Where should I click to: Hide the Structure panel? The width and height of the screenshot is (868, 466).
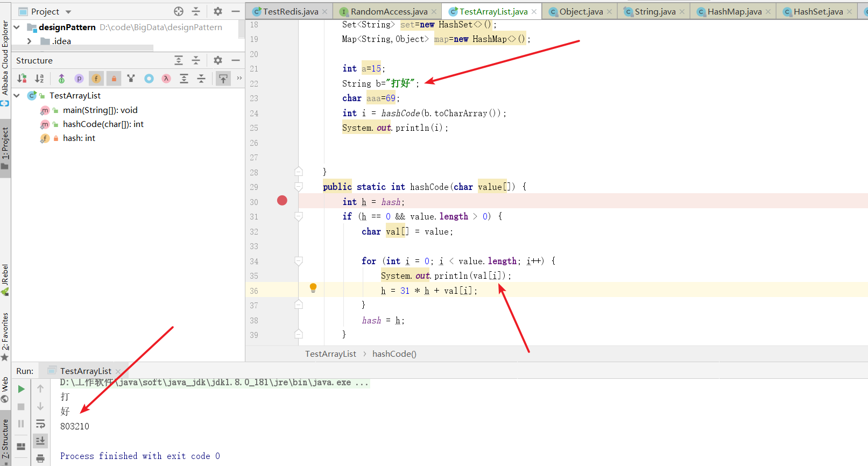pyautogui.click(x=235, y=60)
